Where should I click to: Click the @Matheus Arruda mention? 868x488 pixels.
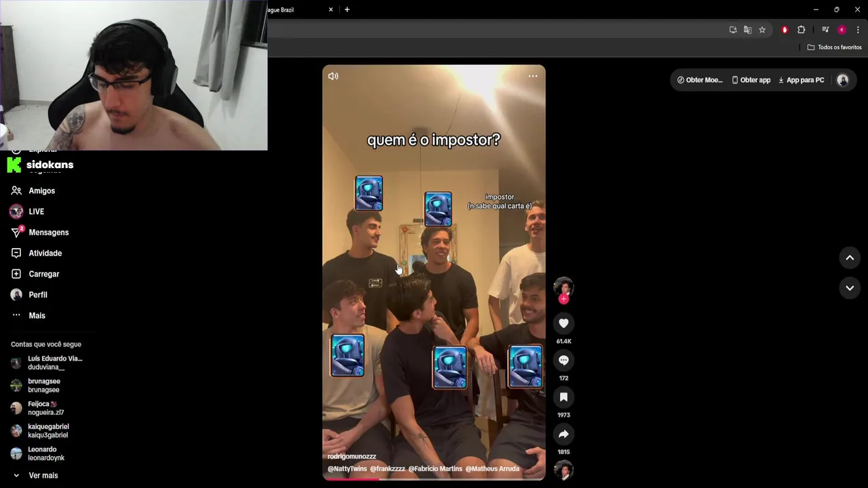pos(492,469)
